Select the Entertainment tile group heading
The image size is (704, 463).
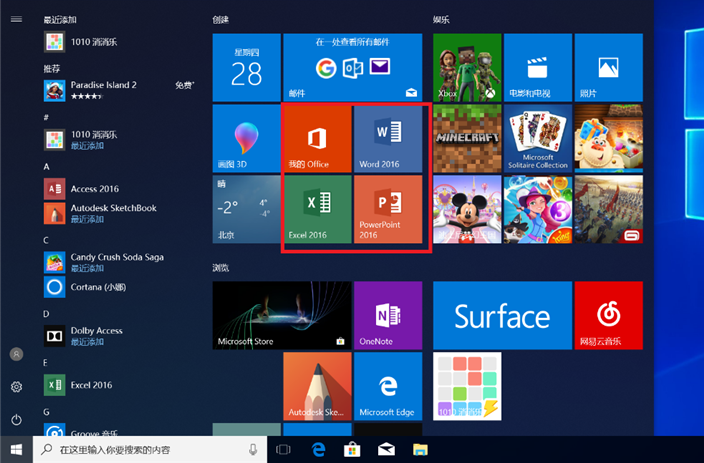coord(441,19)
